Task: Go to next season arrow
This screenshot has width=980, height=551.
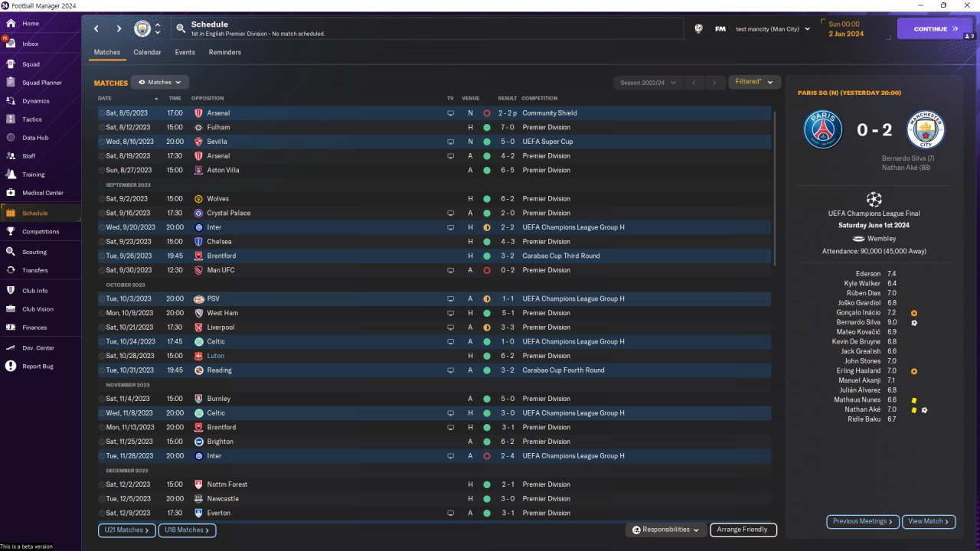Action: [x=714, y=83]
